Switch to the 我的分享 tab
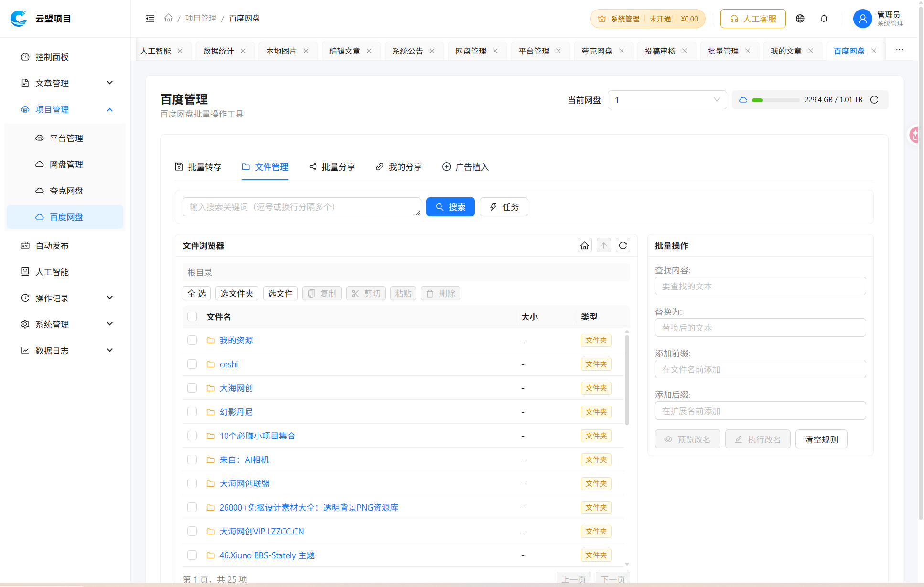The width and height of the screenshot is (924, 587). click(399, 167)
